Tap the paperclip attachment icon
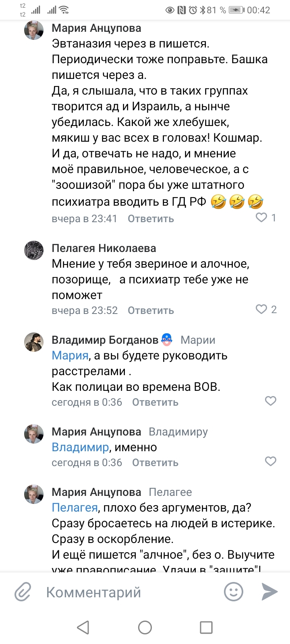This screenshot has height=644, width=290. 23,592
